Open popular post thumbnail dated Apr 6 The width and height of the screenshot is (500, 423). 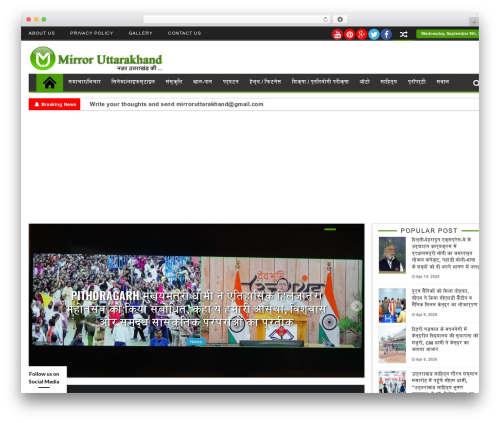pyautogui.click(x=392, y=344)
